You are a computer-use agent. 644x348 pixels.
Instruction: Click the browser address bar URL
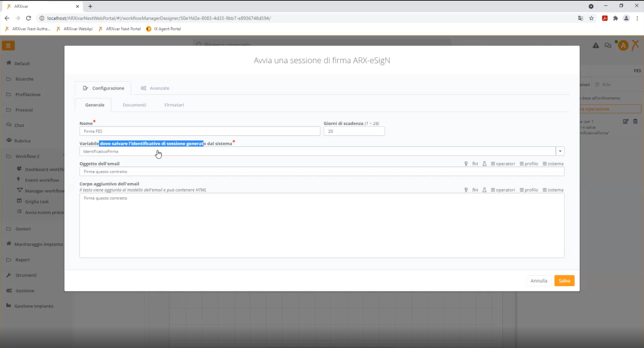pyautogui.click(x=159, y=18)
